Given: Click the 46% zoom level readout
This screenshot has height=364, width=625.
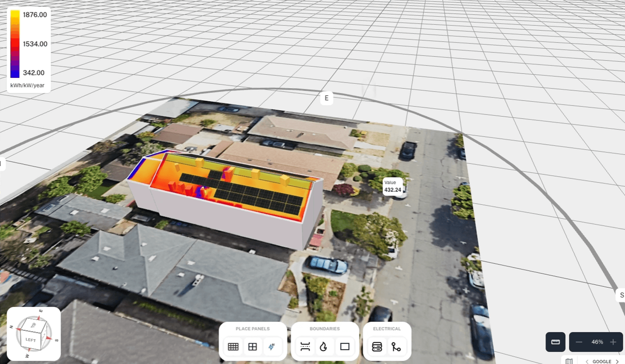Looking at the screenshot, I should coord(597,342).
